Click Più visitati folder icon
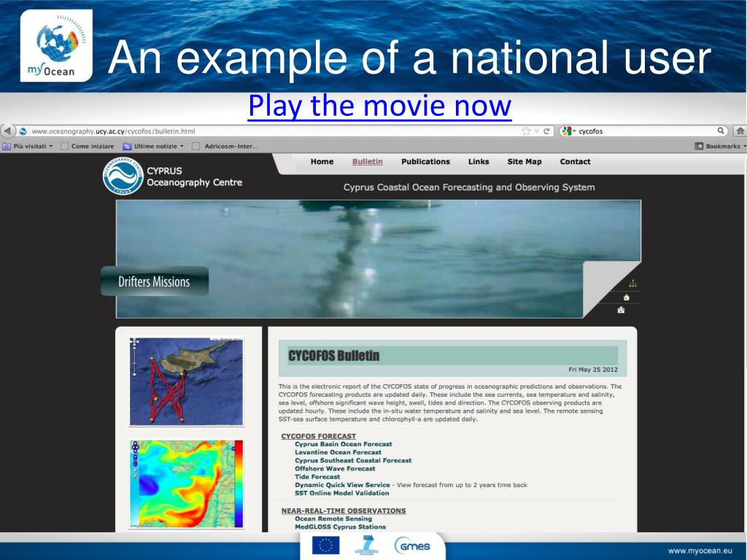Viewport: 747px width, 560px height. coord(6,146)
